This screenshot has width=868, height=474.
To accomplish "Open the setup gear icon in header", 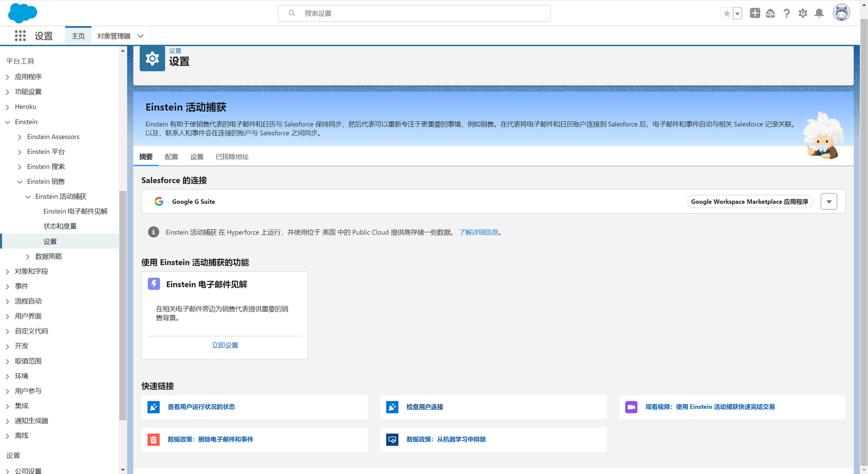I will [803, 13].
